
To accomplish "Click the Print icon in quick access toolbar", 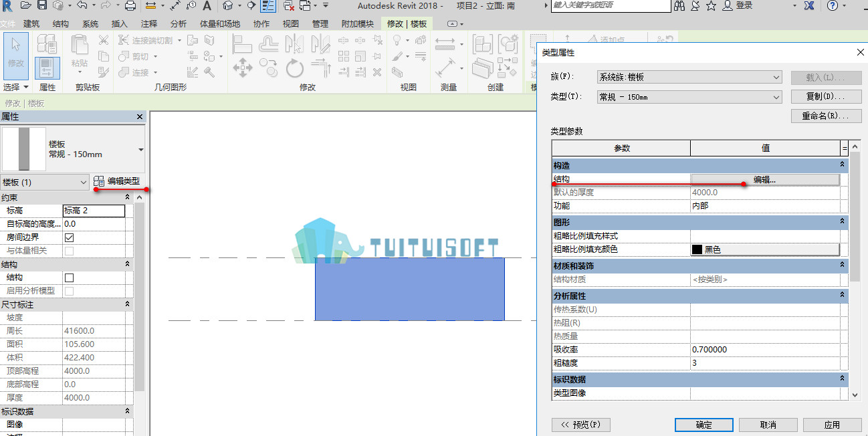I will click(130, 5).
